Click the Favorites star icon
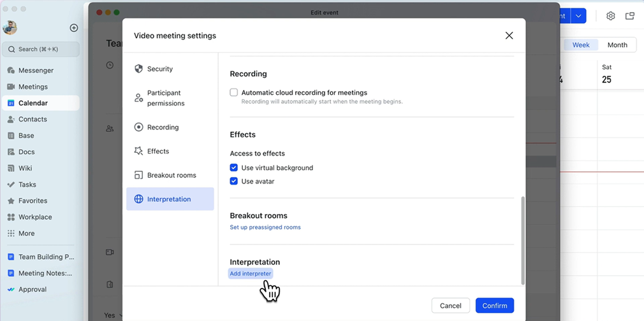Image resolution: width=644 pixels, height=321 pixels. 11,201
